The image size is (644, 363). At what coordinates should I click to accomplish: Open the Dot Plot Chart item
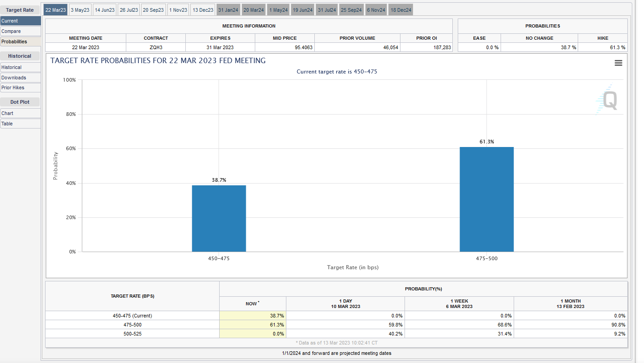[x=20, y=113]
